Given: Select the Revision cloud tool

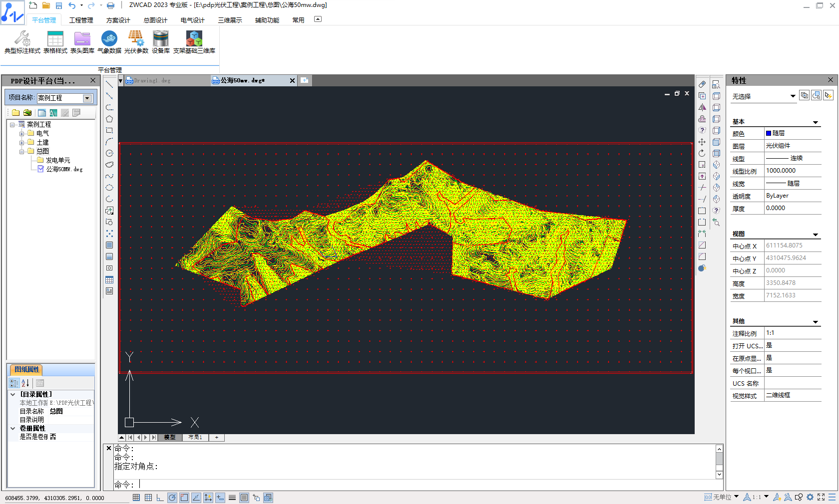Looking at the screenshot, I should click(x=109, y=165).
